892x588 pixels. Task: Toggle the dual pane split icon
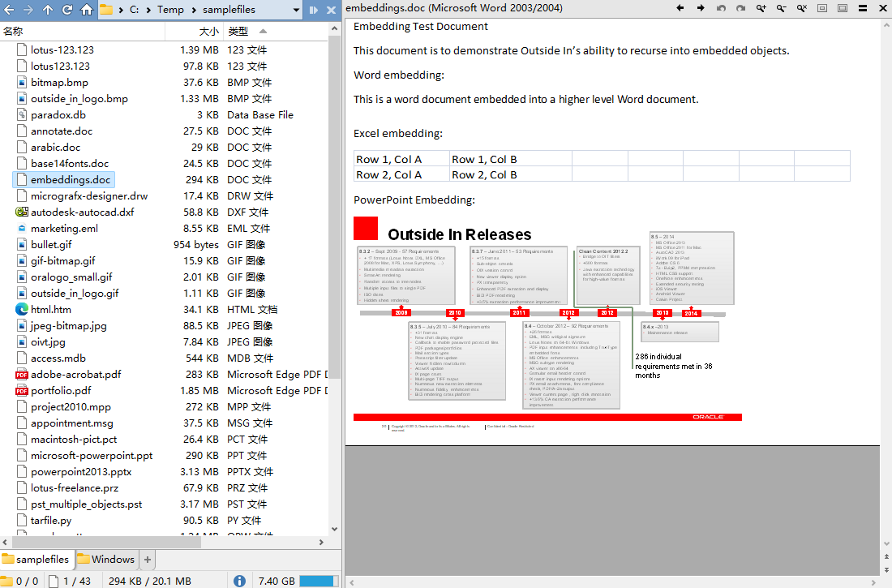point(314,10)
